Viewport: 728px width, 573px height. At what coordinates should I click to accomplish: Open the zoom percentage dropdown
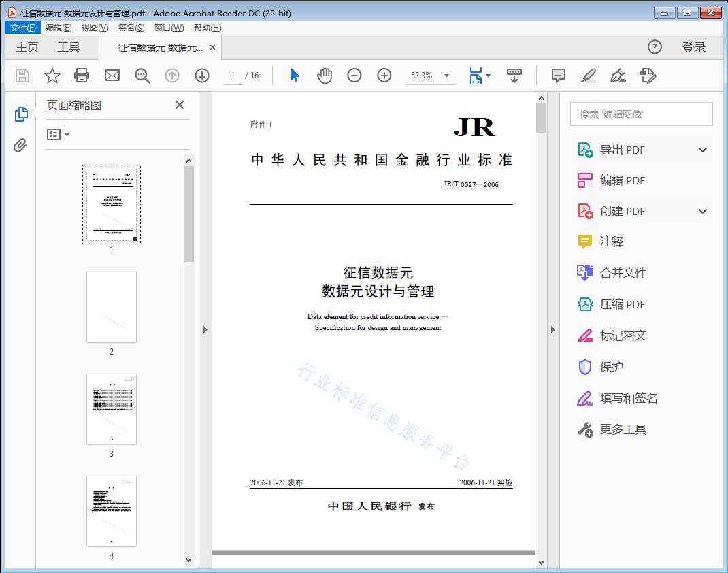click(x=446, y=76)
